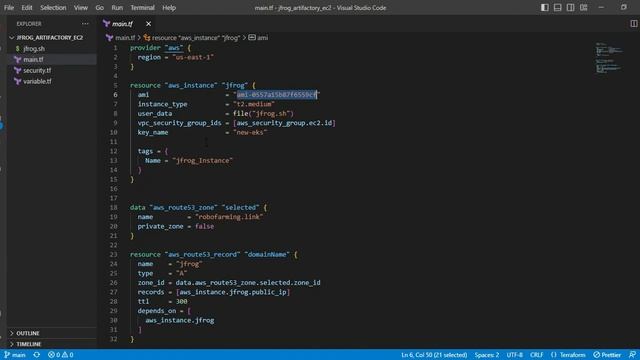Click the Synchronize Changes icon

click(x=37, y=355)
